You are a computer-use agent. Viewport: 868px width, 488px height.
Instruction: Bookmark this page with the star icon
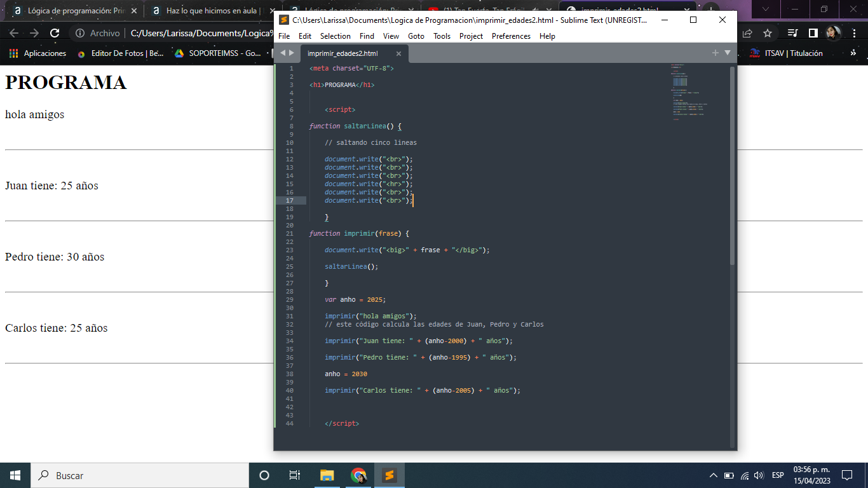[768, 33]
